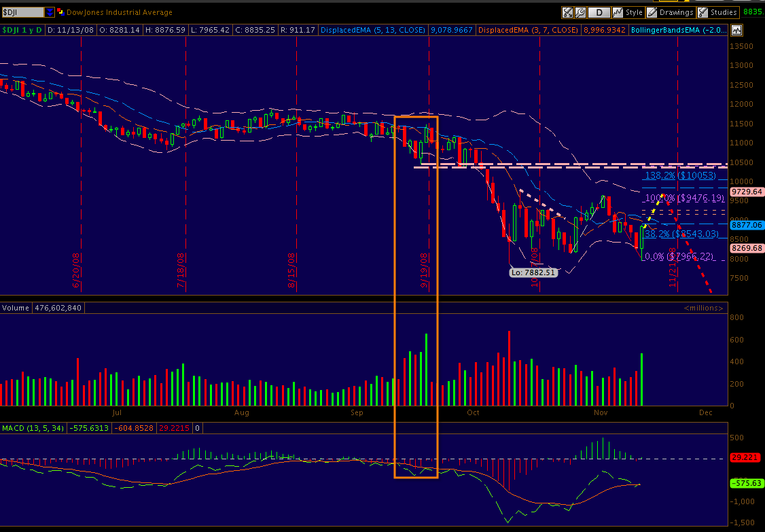Viewport: 765px width, 532px height.
Task: Click the 9,078.9667 DisplacedEMA value
Action: (x=452, y=30)
